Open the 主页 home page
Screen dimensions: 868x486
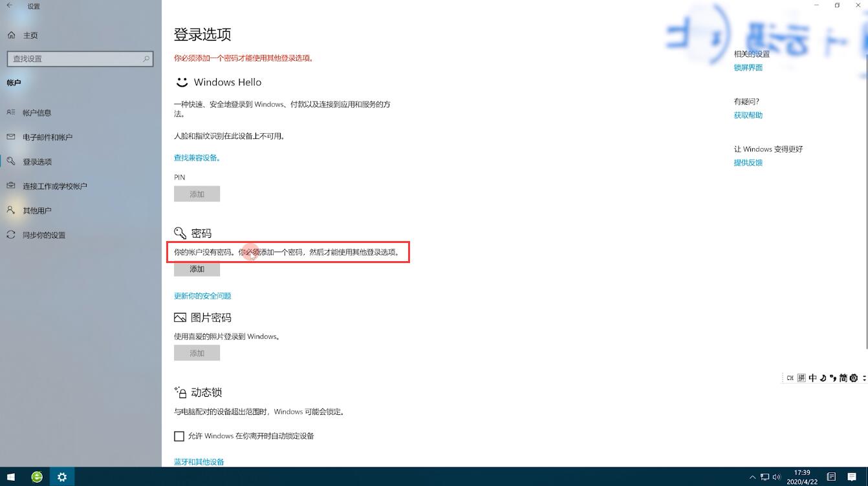[x=30, y=35]
